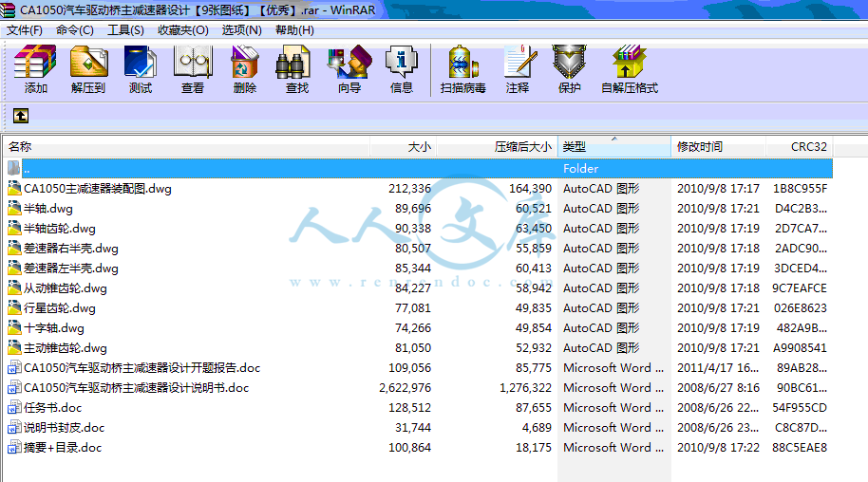
Task: Click the 解压到 (Extract To) icon
Action: 88,69
